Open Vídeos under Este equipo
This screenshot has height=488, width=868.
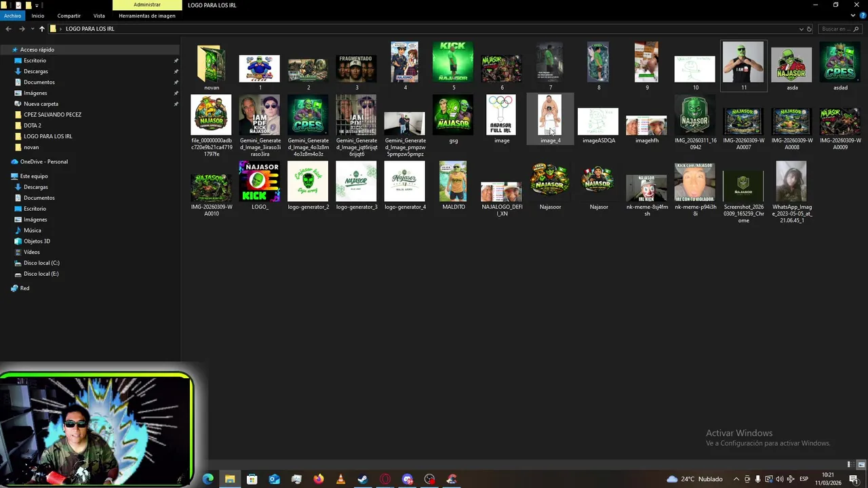click(32, 252)
